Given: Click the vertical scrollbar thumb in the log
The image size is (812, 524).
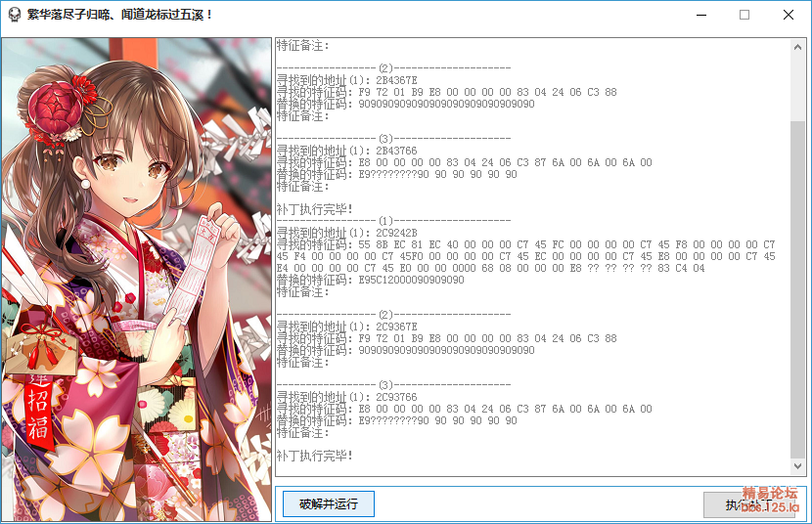Looking at the screenshot, I should pos(797,289).
